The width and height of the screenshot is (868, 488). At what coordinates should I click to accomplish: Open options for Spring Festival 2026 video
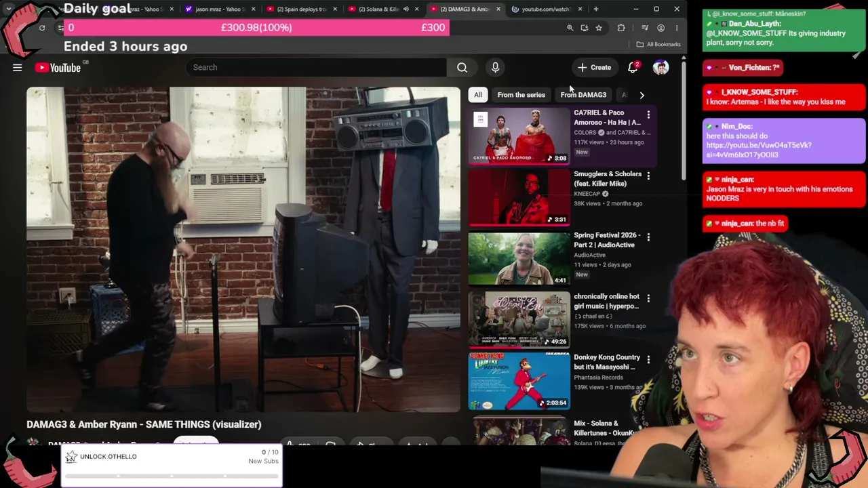(648, 237)
